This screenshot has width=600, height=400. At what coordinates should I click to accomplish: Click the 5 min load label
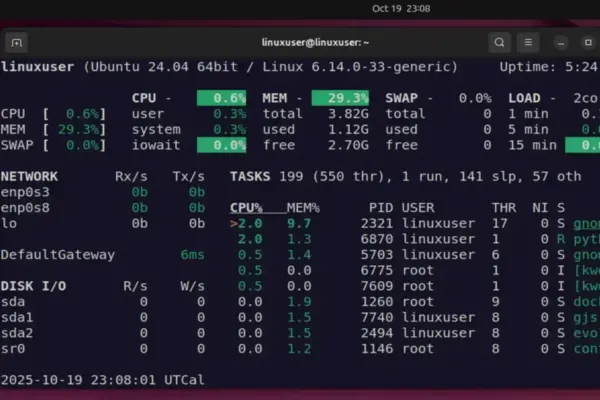pos(528,129)
